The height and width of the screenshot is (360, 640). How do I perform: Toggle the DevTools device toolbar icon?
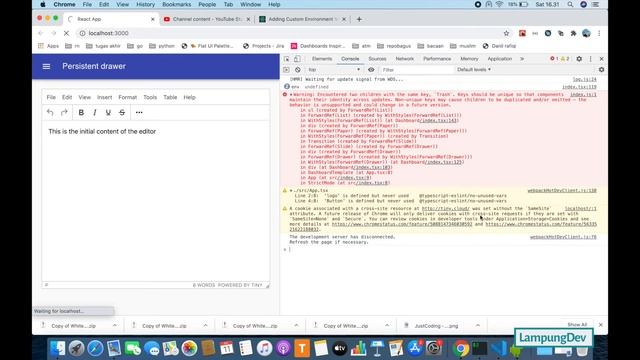pos(297,59)
